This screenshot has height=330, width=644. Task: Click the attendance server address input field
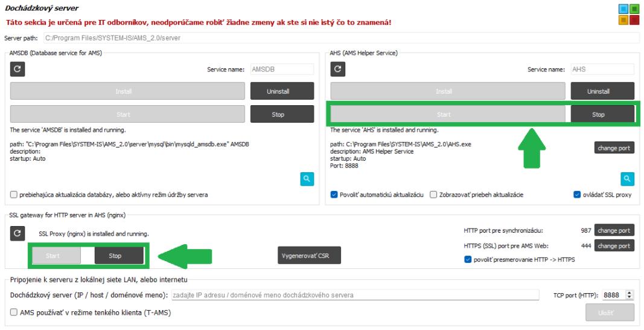(354, 295)
